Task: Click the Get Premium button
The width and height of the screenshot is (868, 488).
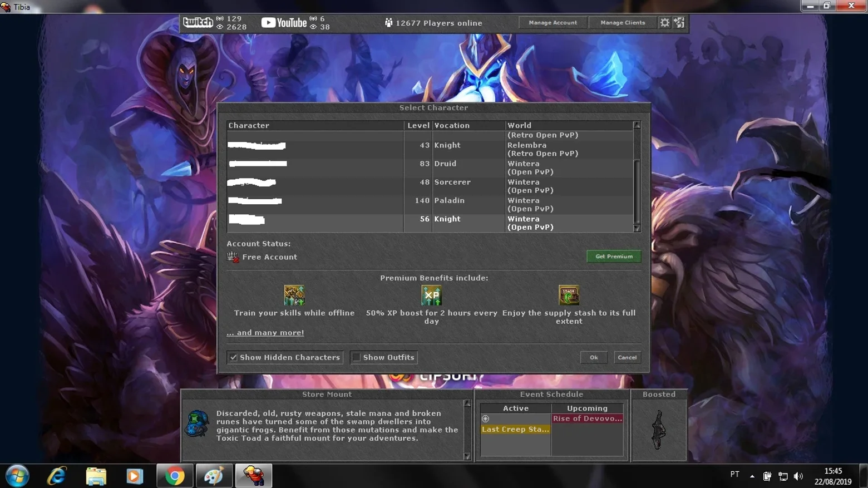Action: (614, 257)
